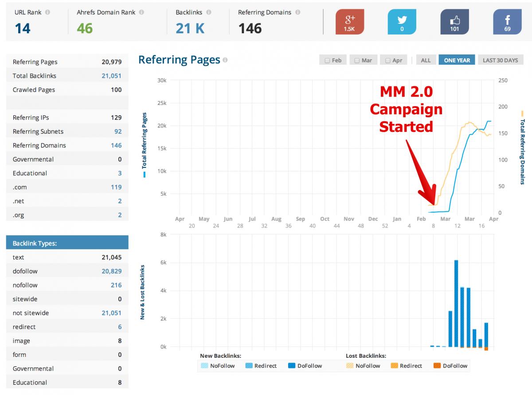Click info icon beside URL Rank
Screen dimensions: 532x395
coord(47,12)
